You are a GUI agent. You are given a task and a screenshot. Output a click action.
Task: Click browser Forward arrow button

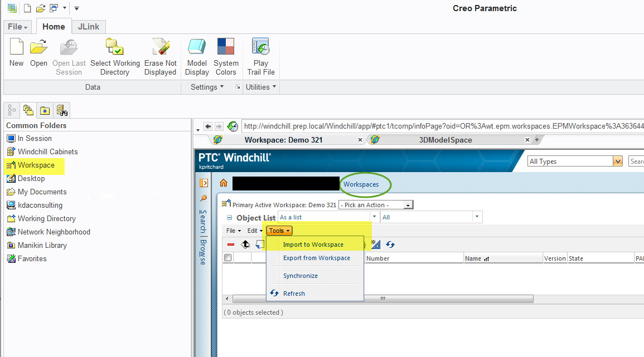(219, 126)
